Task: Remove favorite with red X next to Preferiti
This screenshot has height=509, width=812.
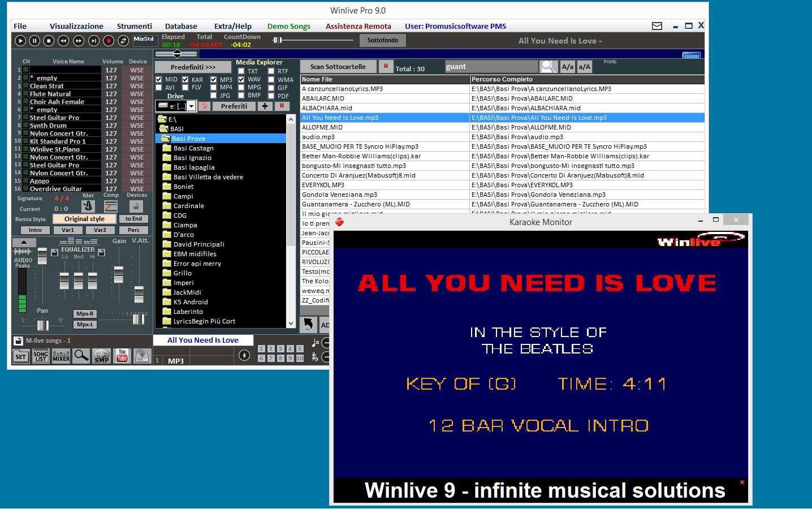Action: 282,106
